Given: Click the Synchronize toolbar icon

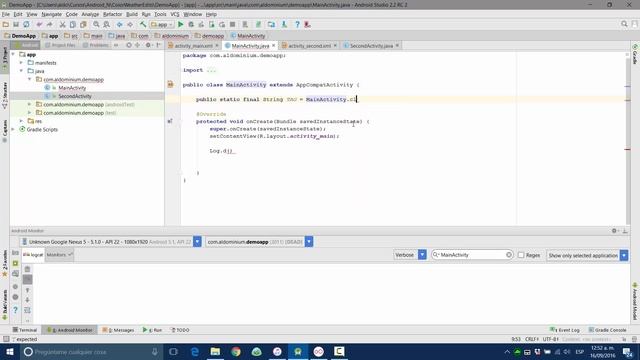Looking at the screenshot, I should tap(26, 24).
